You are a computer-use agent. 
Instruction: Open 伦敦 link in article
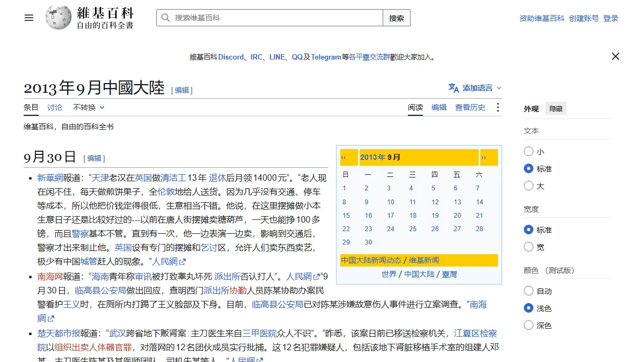pos(166,191)
